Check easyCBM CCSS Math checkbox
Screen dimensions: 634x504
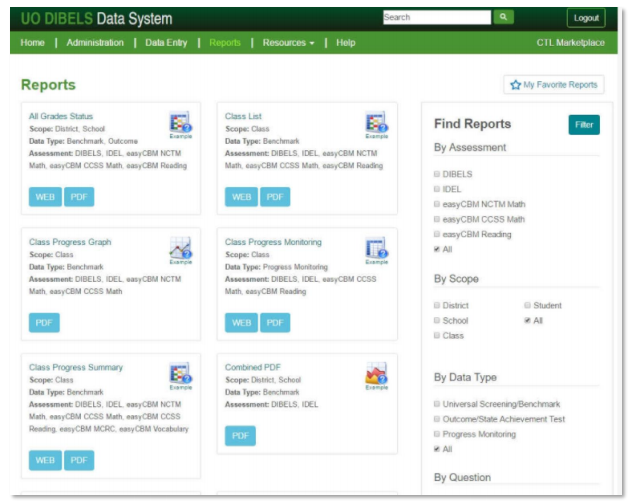pos(437,219)
